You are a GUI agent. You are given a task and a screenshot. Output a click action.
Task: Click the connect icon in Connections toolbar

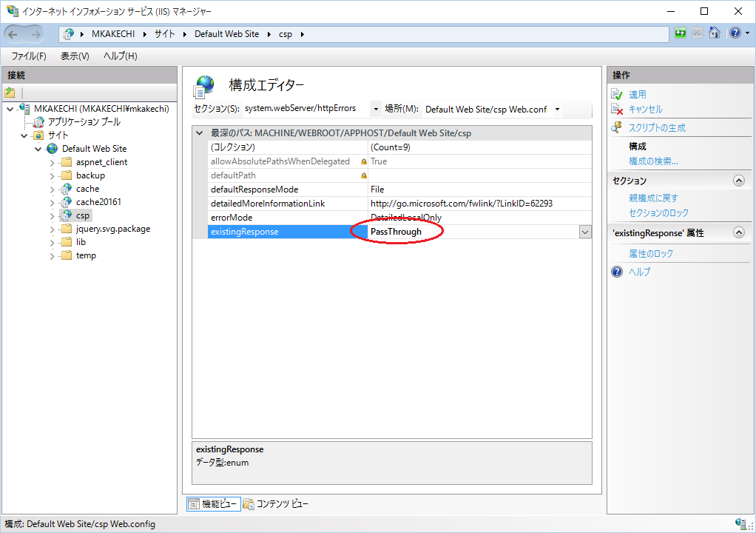click(x=10, y=93)
